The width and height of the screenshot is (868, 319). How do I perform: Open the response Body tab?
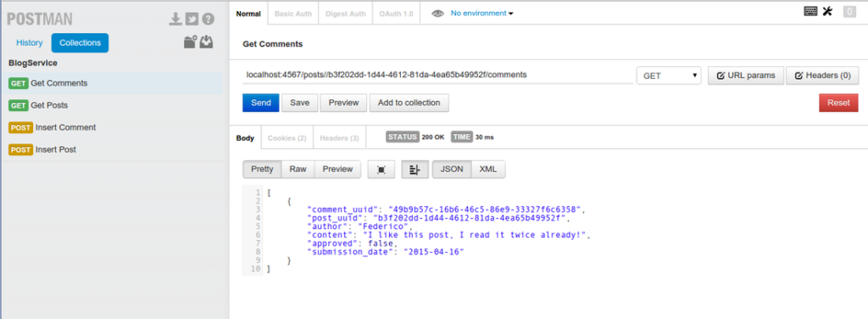[x=245, y=138]
